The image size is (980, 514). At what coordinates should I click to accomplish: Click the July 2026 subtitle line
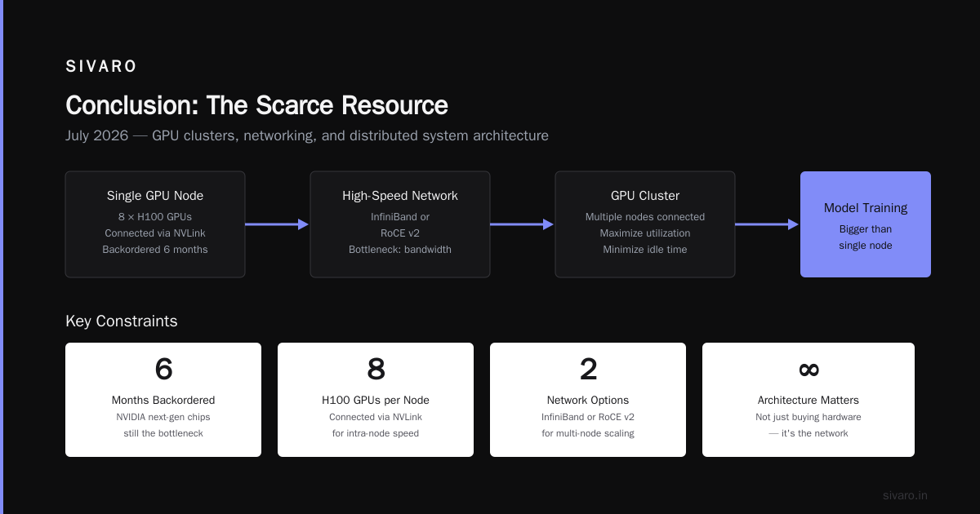pos(307,135)
